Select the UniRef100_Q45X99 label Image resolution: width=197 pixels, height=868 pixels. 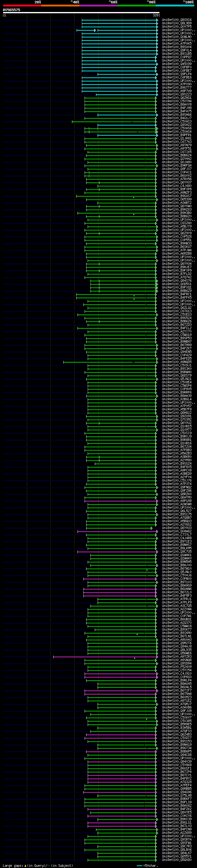click(x=177, y=64)
